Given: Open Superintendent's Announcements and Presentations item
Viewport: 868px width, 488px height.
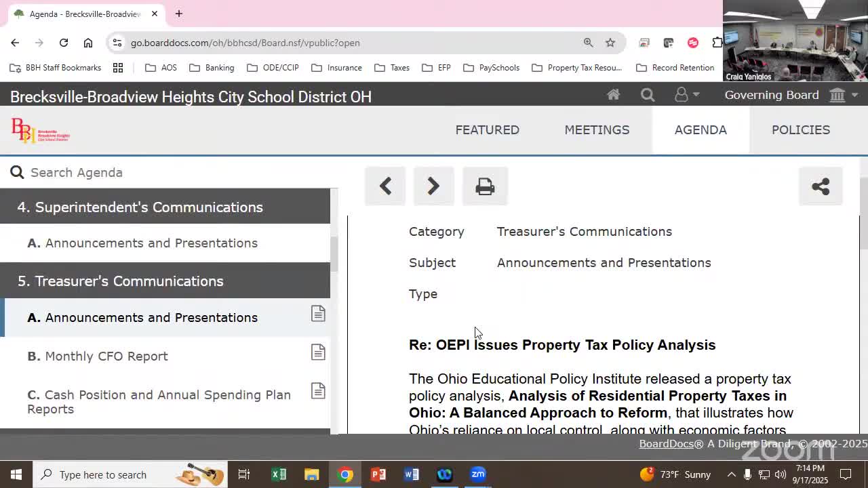Looking at the screenshot, I should pyautogui.click(x=165, y=243).
